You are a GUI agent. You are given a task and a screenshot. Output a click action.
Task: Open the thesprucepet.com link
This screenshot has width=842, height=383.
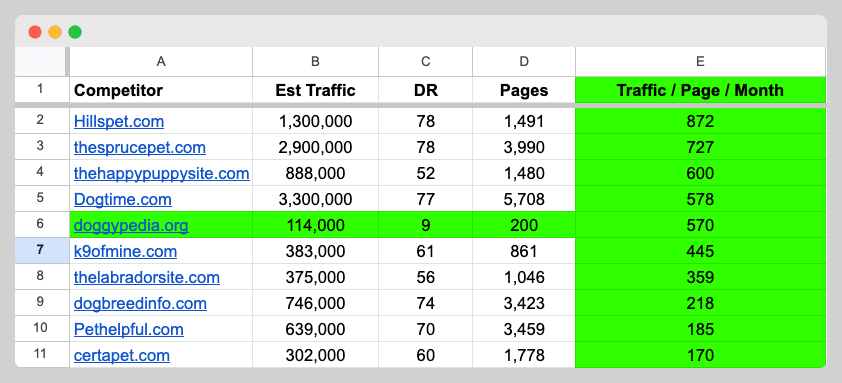140,147
